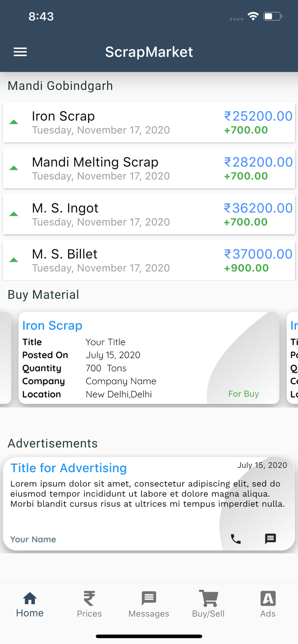Tap the Messages chat bubble icon
Viewport: 298px width, 644px height.
point(148,597)
